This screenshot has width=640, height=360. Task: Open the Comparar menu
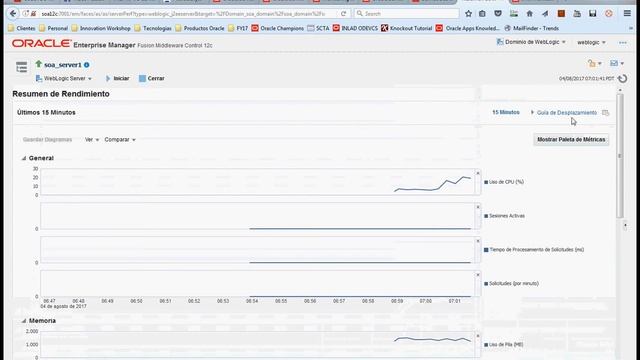coord(120,140)
